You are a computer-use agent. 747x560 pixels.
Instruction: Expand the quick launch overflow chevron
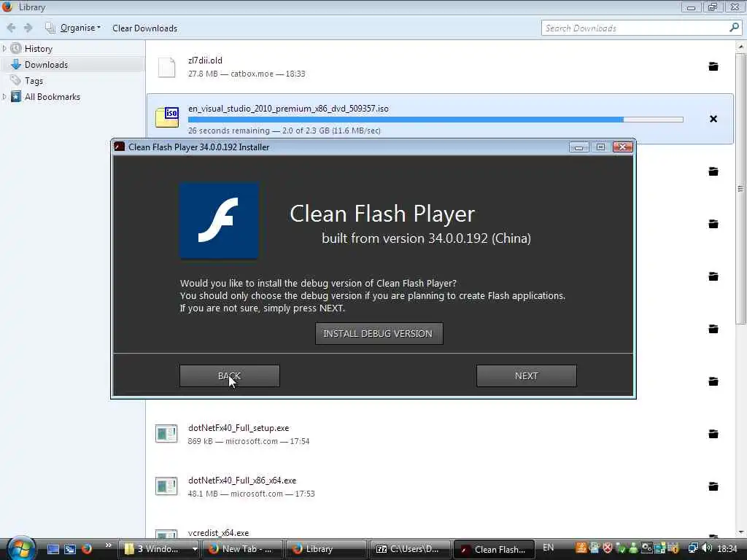click(108, 545)
